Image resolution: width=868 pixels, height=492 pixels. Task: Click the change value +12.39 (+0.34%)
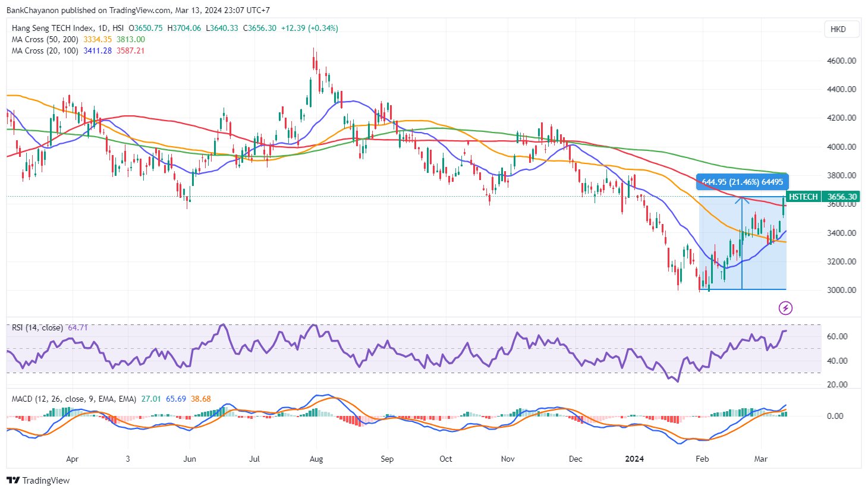(309, 28)
